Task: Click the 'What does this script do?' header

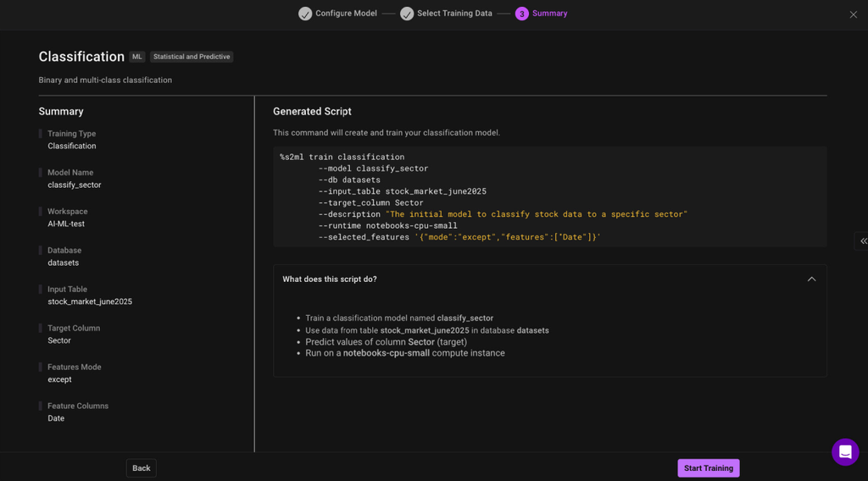Action: click(x=330, y=279)
